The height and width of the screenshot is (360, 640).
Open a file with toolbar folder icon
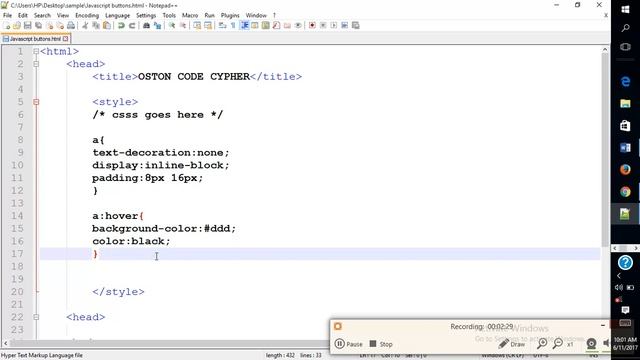[x=17, y=25]
